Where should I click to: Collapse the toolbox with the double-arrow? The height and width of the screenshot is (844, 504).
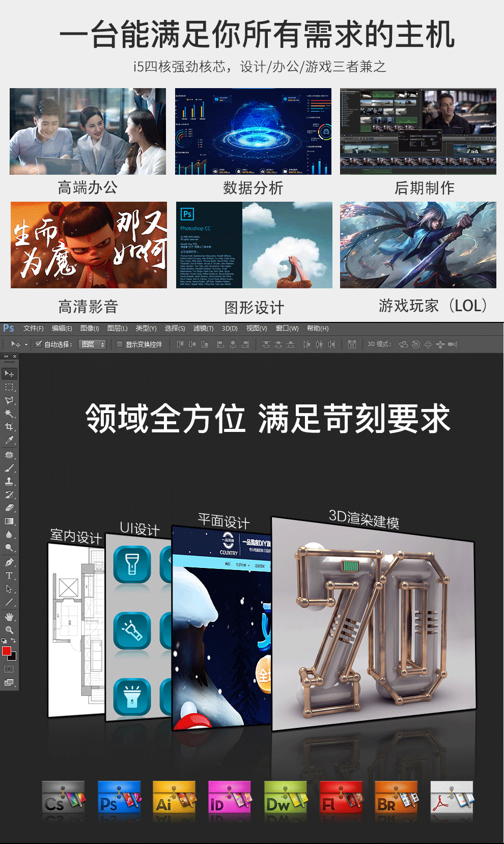pyautogui.click(x=6, y=357)
